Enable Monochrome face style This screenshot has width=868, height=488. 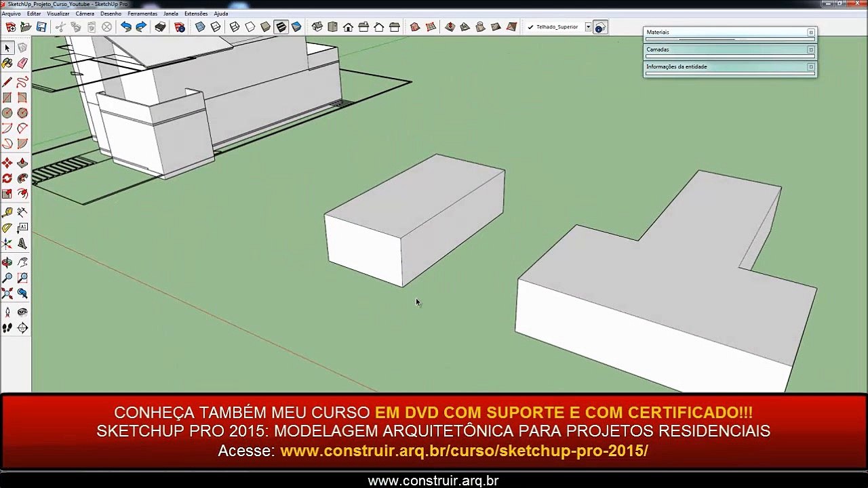tap(296, 27)
